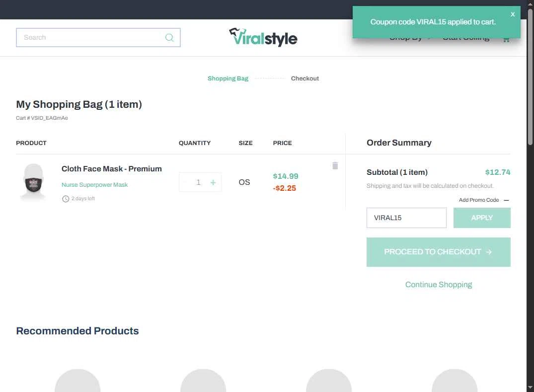
Task: Click the Order Summary heading
Action: 399,143
